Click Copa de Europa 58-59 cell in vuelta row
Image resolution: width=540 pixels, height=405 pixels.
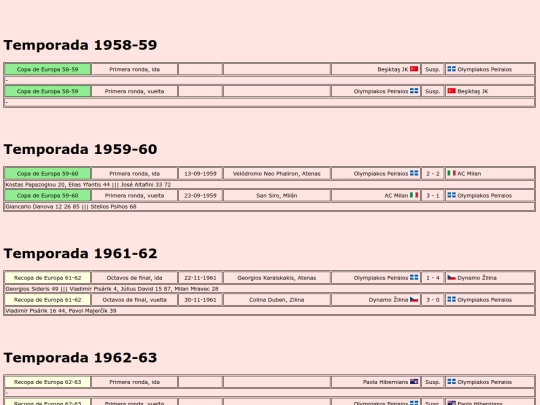tap(48, 91)
